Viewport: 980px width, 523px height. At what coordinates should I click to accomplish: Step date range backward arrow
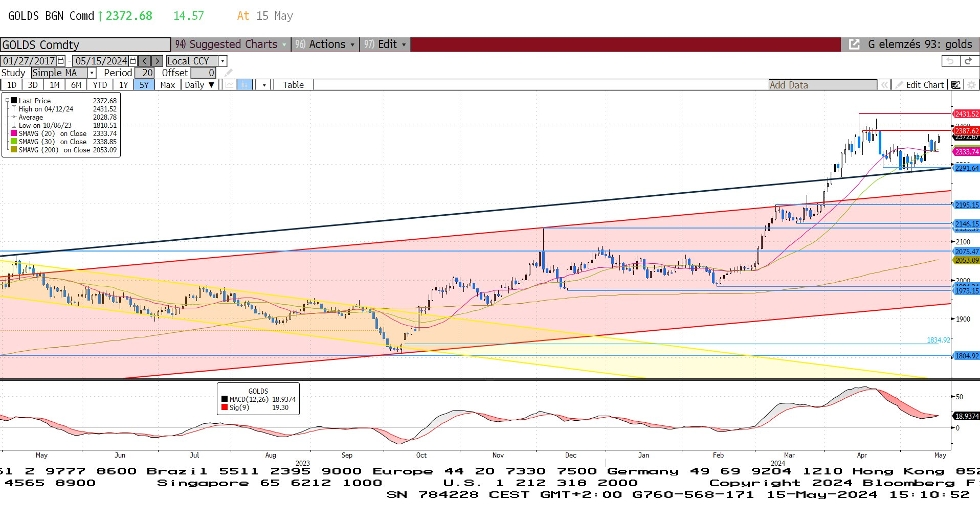coord(145,61)
